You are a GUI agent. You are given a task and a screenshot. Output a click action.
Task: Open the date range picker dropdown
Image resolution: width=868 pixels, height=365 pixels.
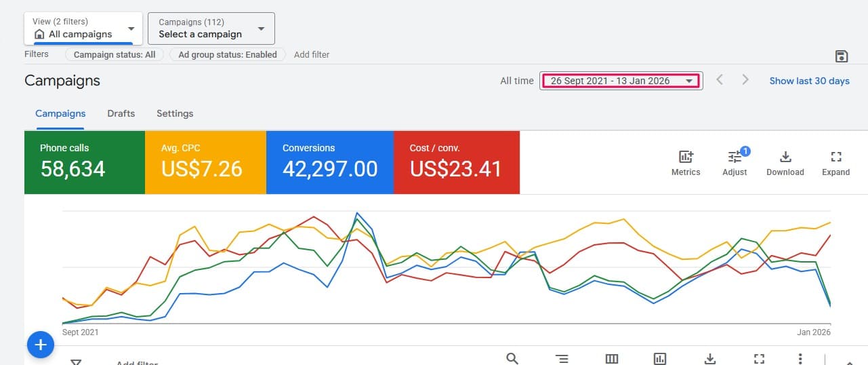621,81
